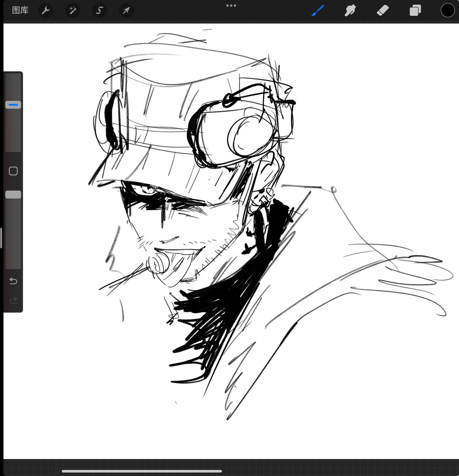
Task: Click the blue brush size slider handle
Action: 13,105
